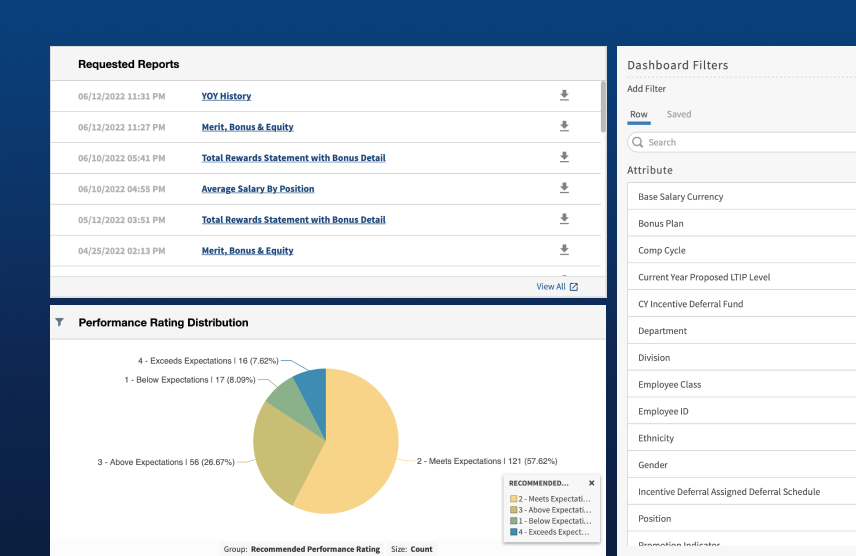Close the Recommended legend popup

point(591,483)
